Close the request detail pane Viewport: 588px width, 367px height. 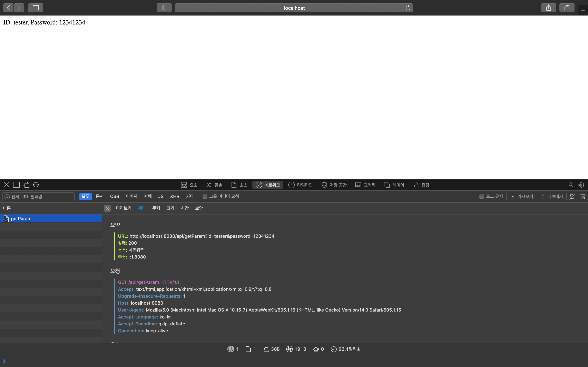coord(107,208)
